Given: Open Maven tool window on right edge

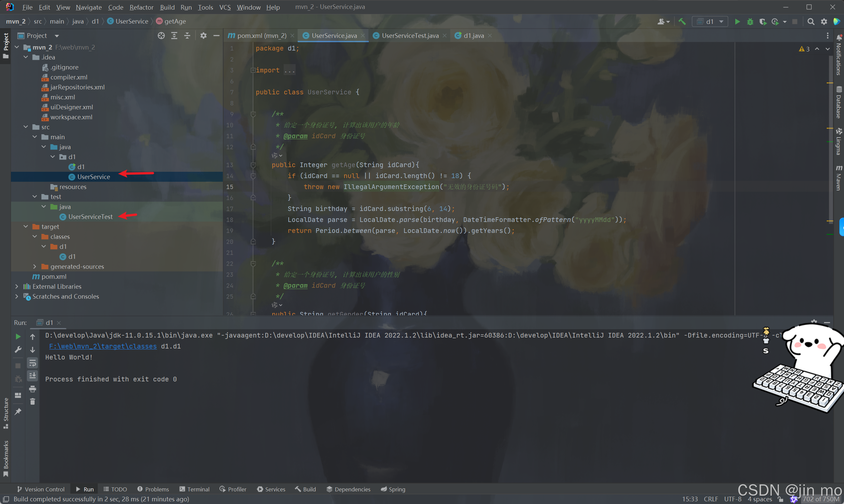Looking at the screenshot, I should click(x=839, y=178).
